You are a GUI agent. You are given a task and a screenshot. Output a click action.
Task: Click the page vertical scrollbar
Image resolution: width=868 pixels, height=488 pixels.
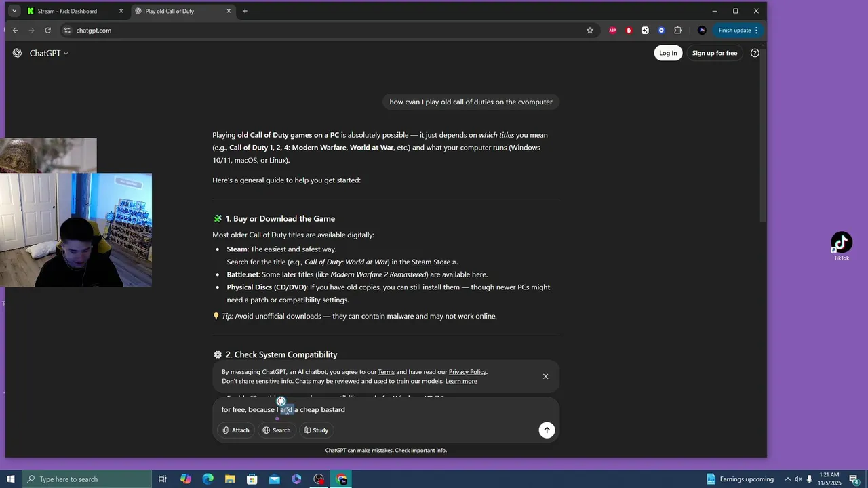tap(763, 136)
